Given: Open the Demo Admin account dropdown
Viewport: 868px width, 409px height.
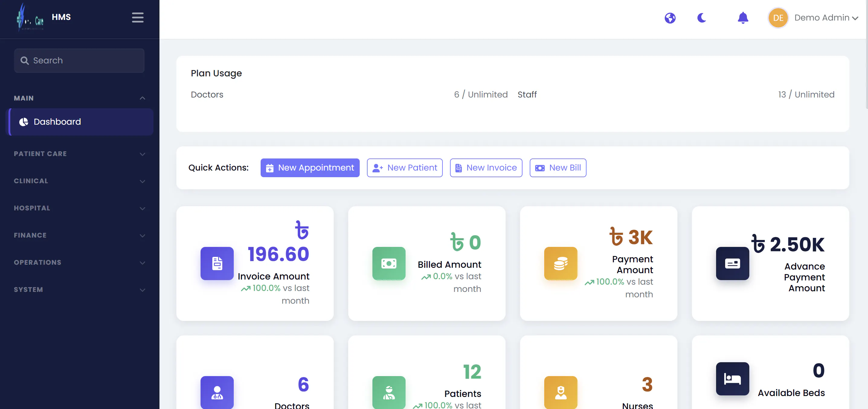Looking at the screenshot, I should coord(826,18).
